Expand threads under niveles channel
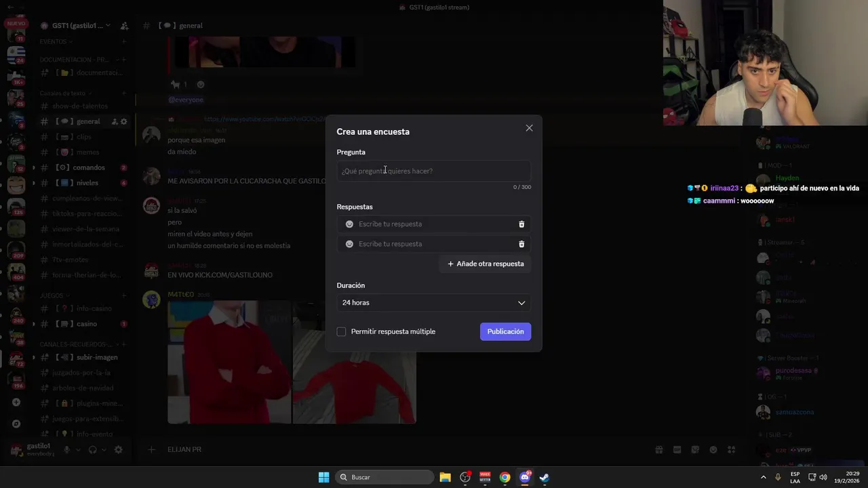 33,183
